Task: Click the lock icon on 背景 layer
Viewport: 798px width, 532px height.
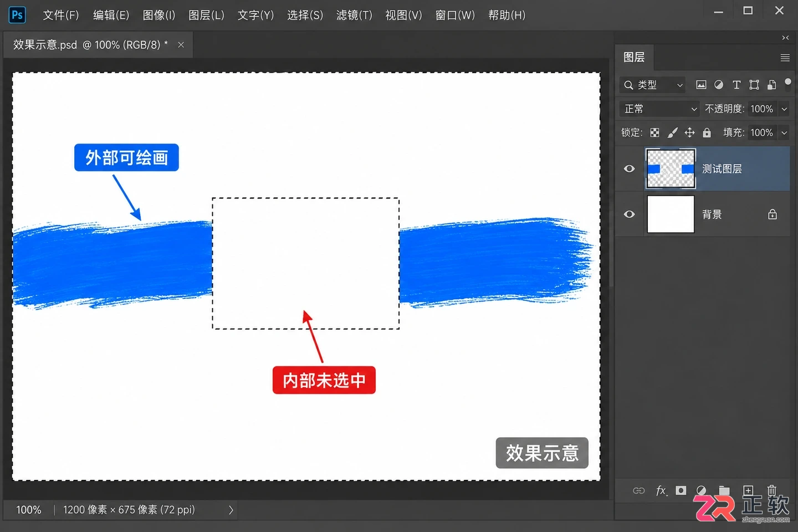Action: pyautogui.click(x=773, y=214)
